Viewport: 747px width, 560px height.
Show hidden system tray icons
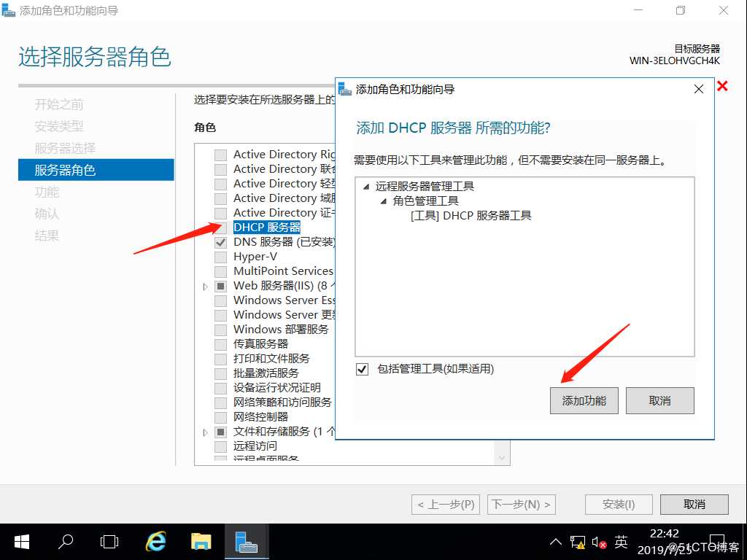point(555,542)
